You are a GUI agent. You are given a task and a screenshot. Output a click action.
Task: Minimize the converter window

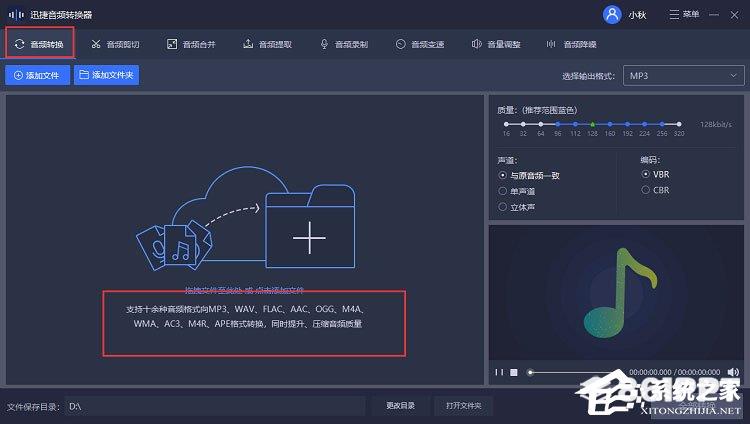[x=714, y=15]
